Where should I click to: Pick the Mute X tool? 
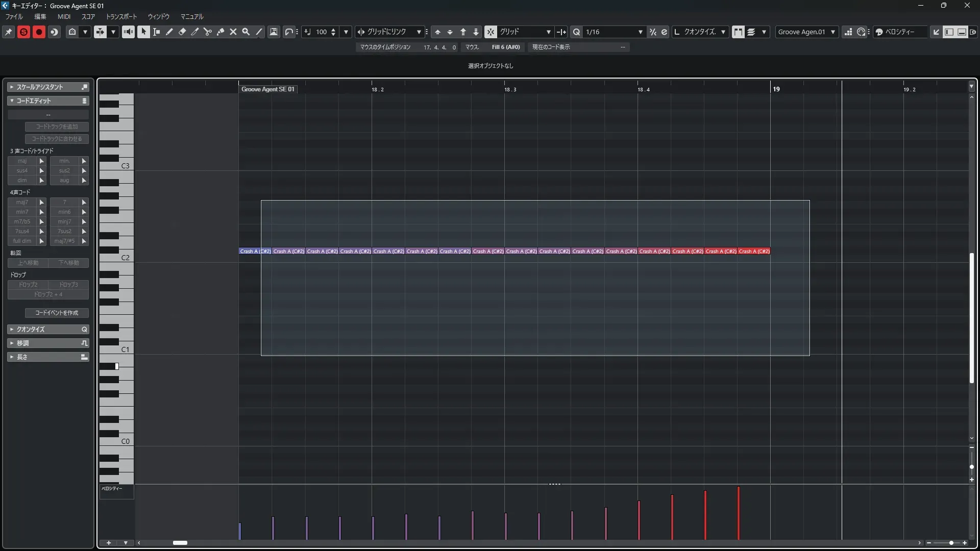(233, 32)
